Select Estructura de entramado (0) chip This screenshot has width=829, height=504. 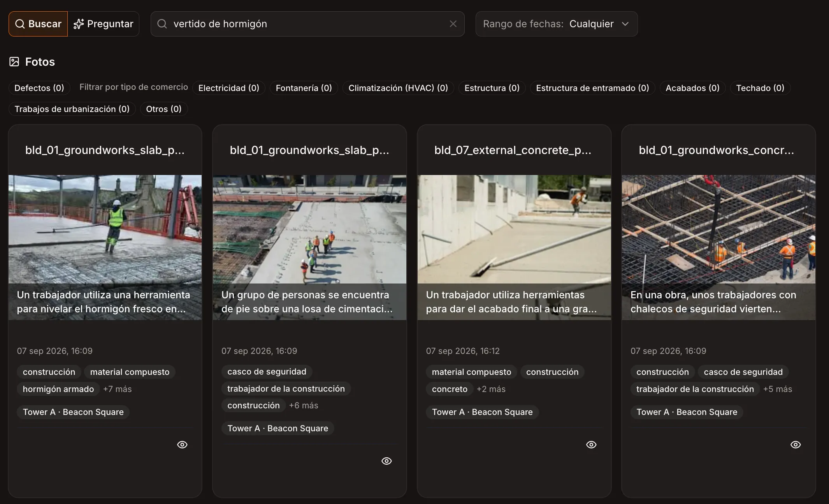coord(592,88)
